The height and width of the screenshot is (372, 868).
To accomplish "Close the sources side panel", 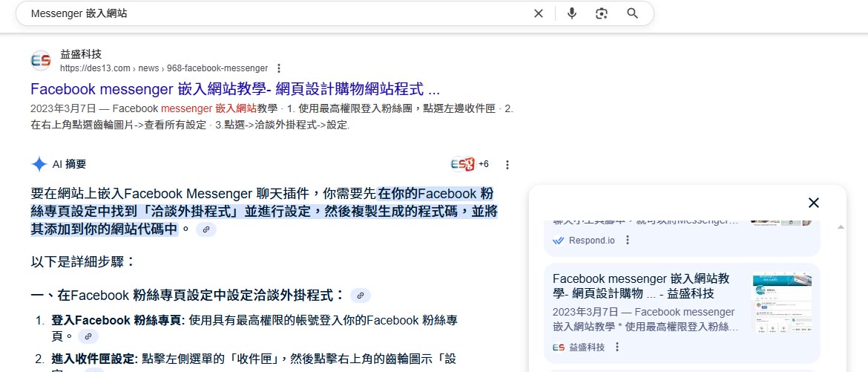I will [813, 203].
